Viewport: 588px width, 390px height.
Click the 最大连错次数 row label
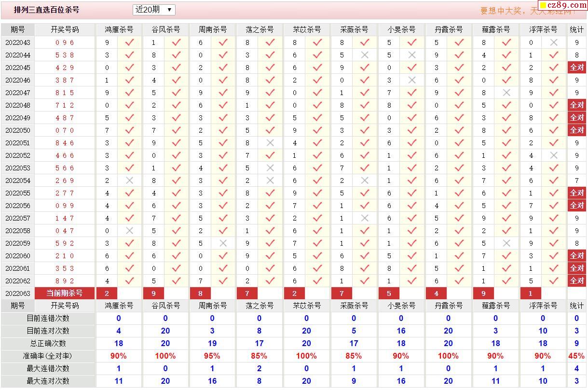pyautogui.click(x=48, y=368)
